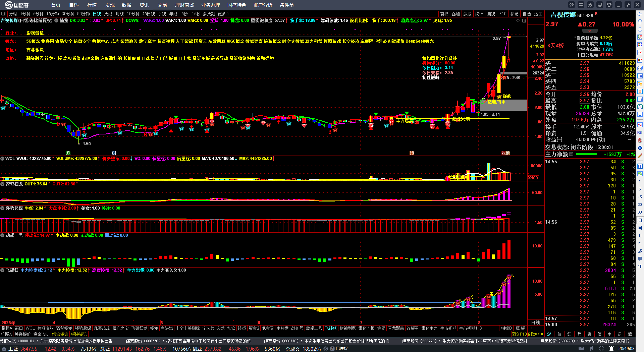The width and height of the screenshot is (644, 352).
Task: Open the f(x) formula sidebar icon
Action: pyautogui.click(x=640, y=107)
